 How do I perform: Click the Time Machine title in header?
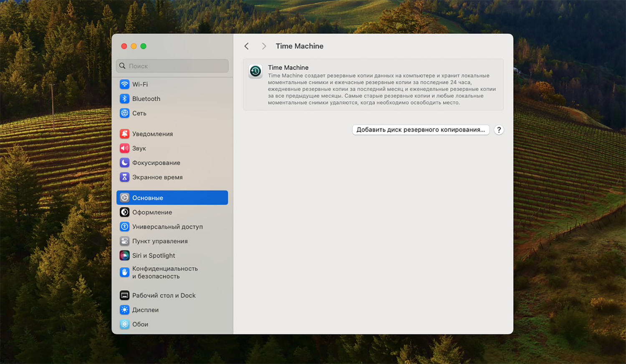coord(299,46)
